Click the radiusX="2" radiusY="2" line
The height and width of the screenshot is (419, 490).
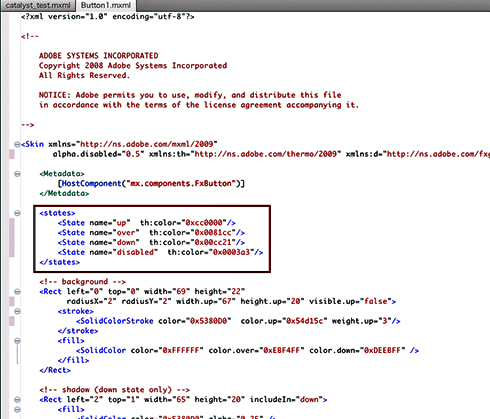pyautogui.click(x=231, y=301)
